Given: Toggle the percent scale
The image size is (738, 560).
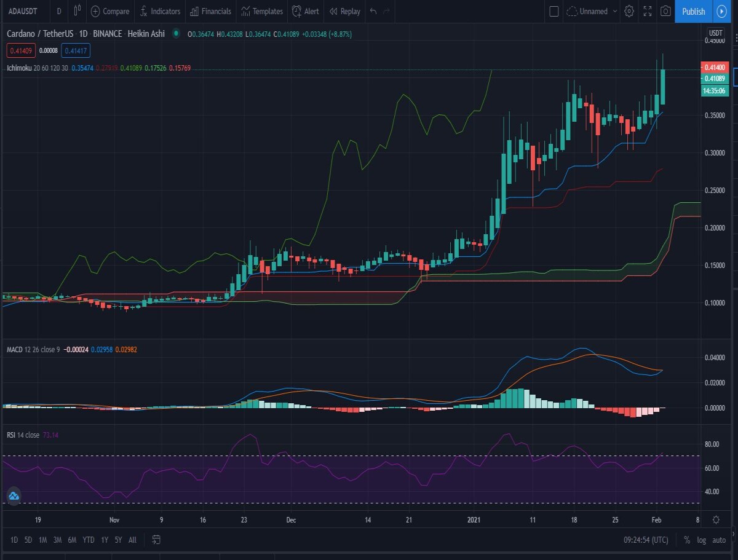Looking at the screenshot, I should (x=686, y=540).
